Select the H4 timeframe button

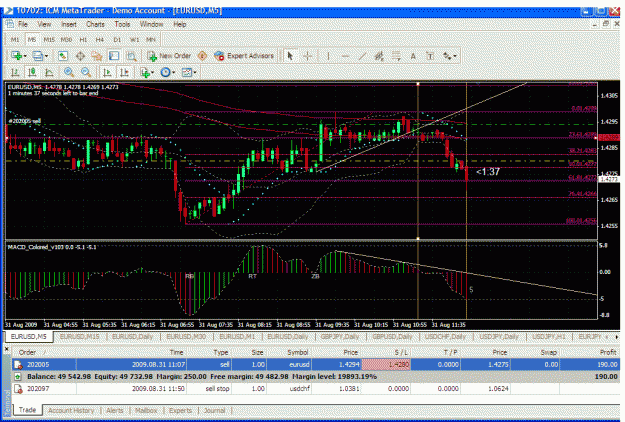tap(100, 39)
